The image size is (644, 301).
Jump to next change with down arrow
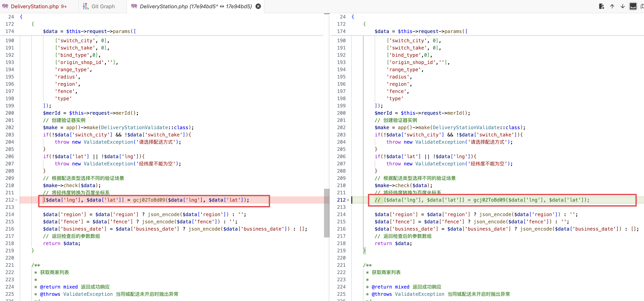point(622,6)
